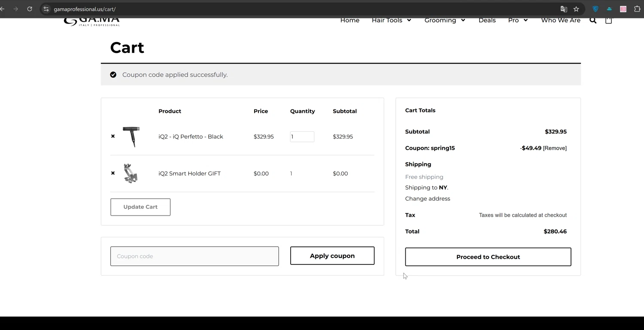Go back using browser back arrow
This screenshot has height=330, width=644.
coord(3,9)
